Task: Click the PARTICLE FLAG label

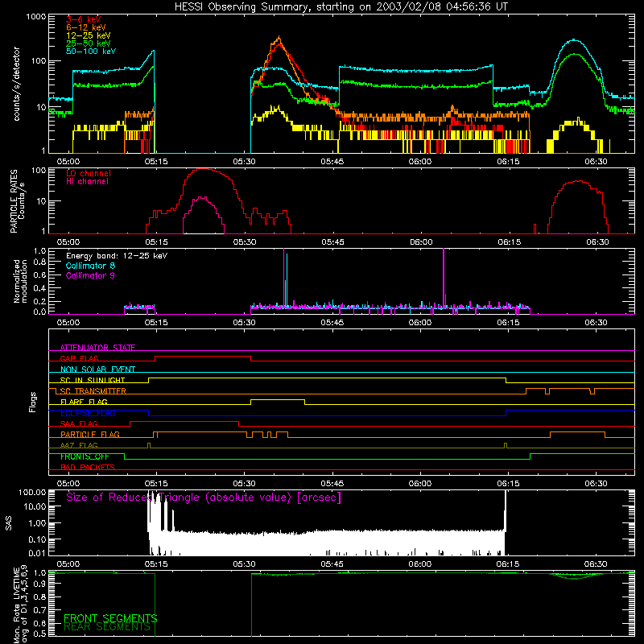Action: click(90, 434)
